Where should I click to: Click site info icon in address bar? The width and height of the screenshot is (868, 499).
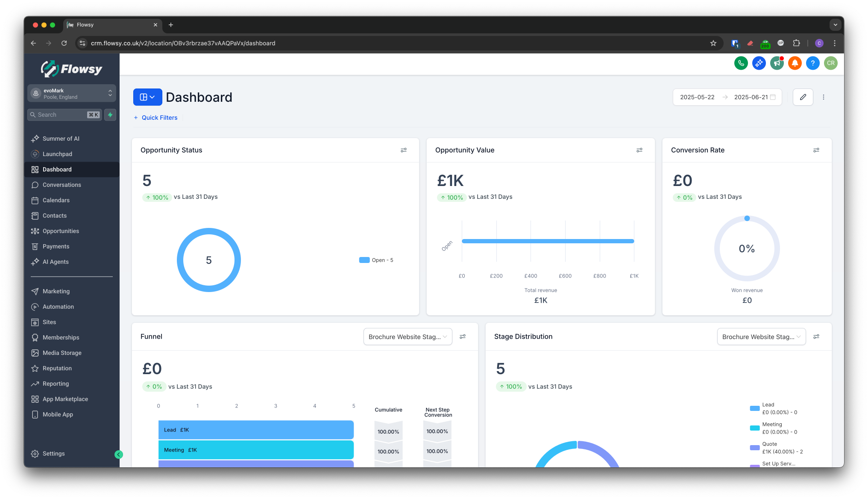[x=83, y=43]
